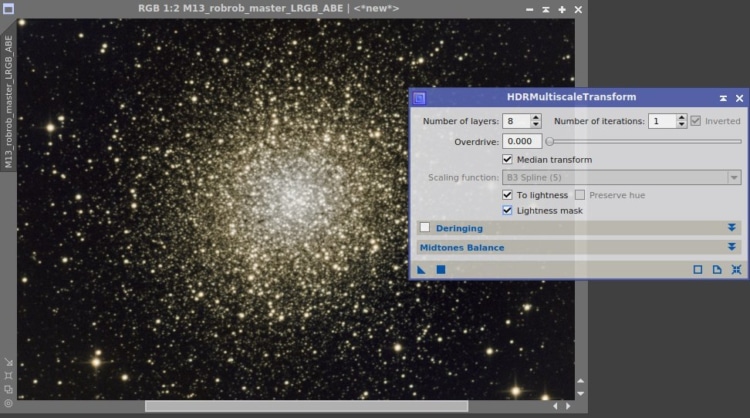
Task: Decrease Number of iterations with down arrow
Action: [x=682, y=124]
